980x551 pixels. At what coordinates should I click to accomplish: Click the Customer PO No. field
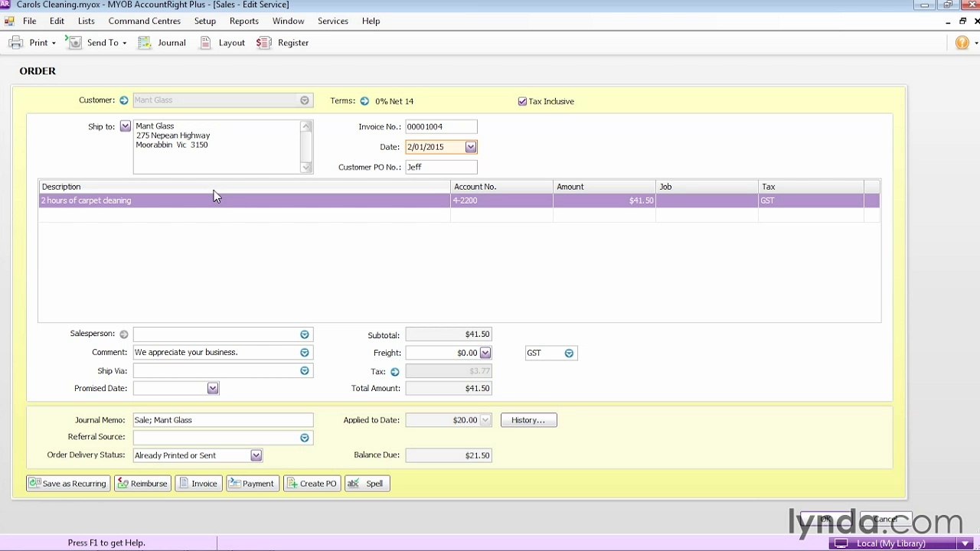tap(441, 167)
